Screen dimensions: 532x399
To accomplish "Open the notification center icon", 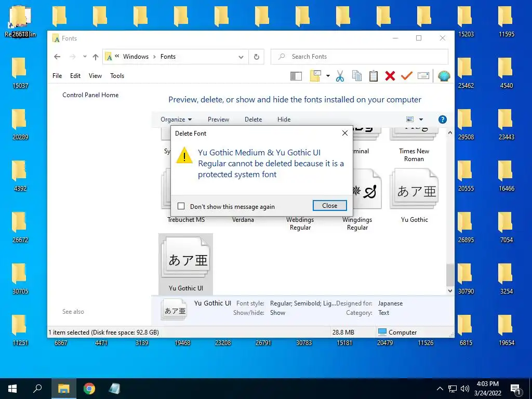I will (516, 389).
